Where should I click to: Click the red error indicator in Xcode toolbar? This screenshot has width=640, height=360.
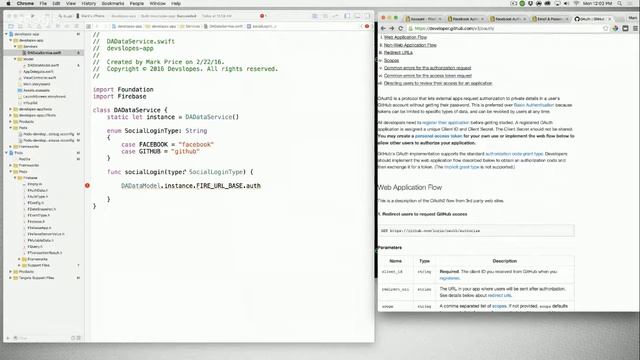click(x=262, y=16)
